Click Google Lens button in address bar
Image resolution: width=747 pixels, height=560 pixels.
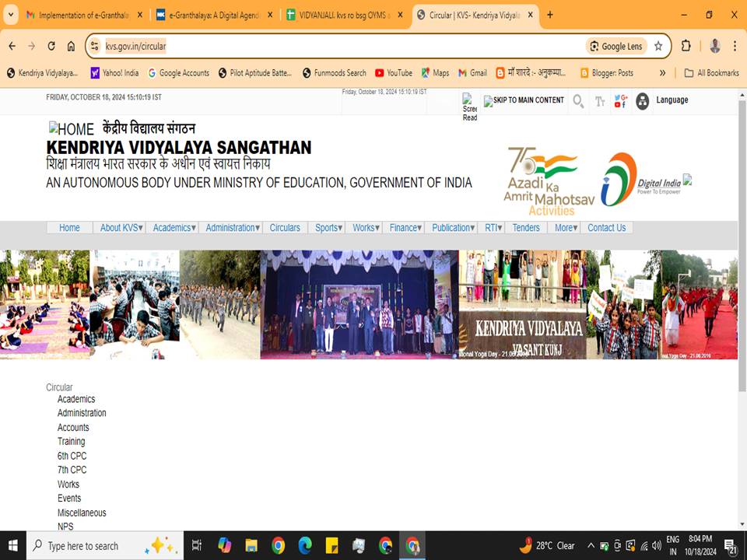616,46
